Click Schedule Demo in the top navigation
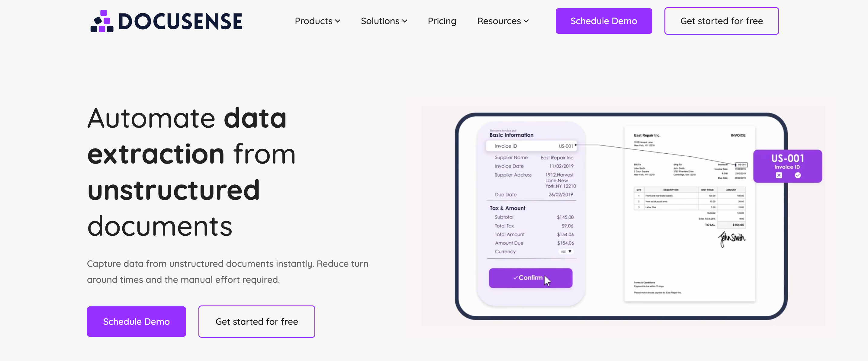The height and width of the screenshot is (361, 868). pyautogui.click(x=603, y=21)
